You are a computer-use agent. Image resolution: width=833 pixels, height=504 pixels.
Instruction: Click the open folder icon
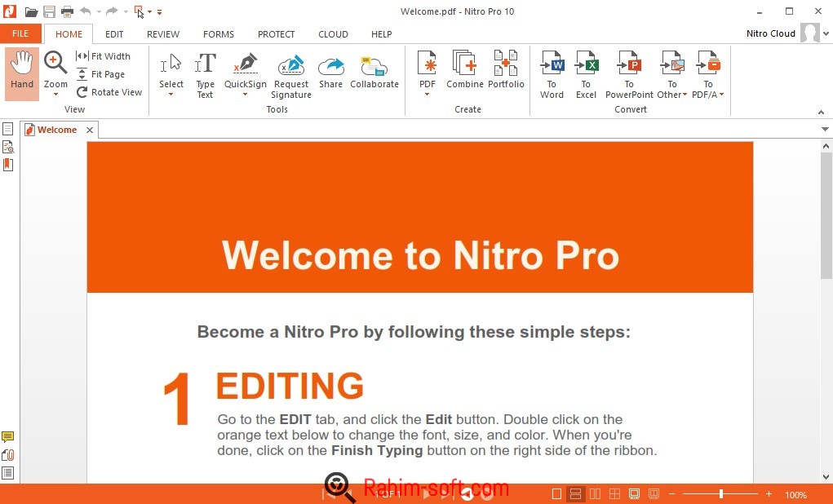click(x=31, y=11)
